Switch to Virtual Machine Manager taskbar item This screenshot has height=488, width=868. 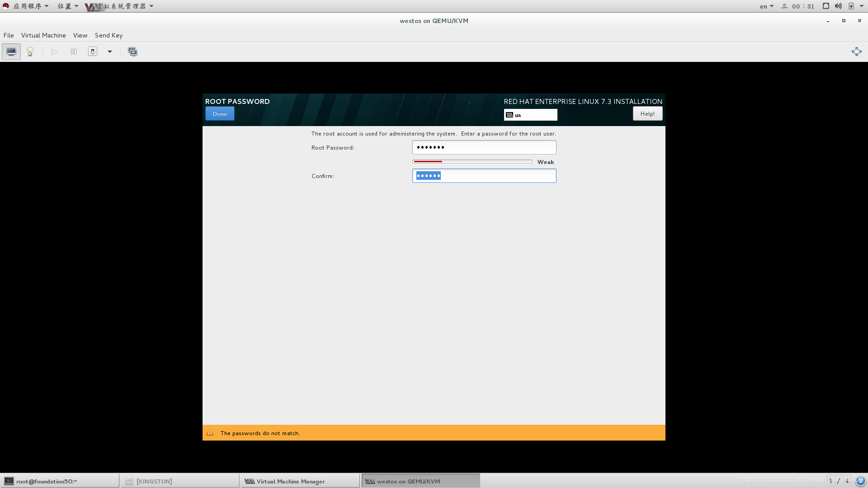300,481
